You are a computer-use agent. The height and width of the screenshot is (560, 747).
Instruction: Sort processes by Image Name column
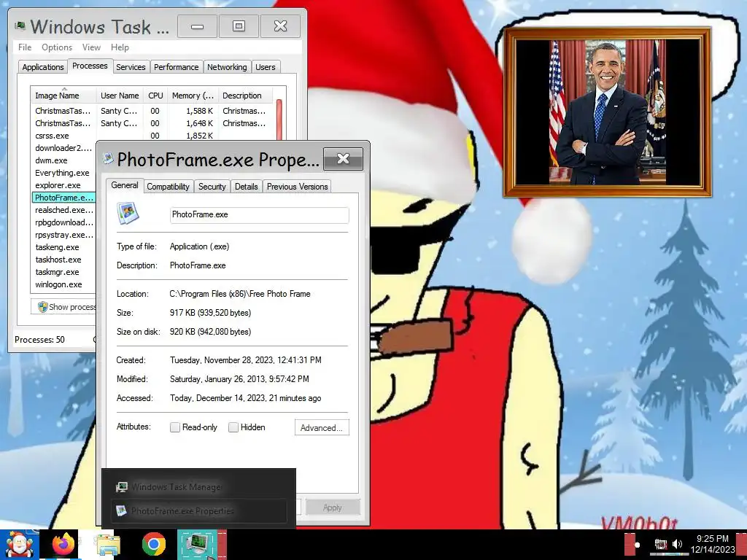click(x=64, y=96)
